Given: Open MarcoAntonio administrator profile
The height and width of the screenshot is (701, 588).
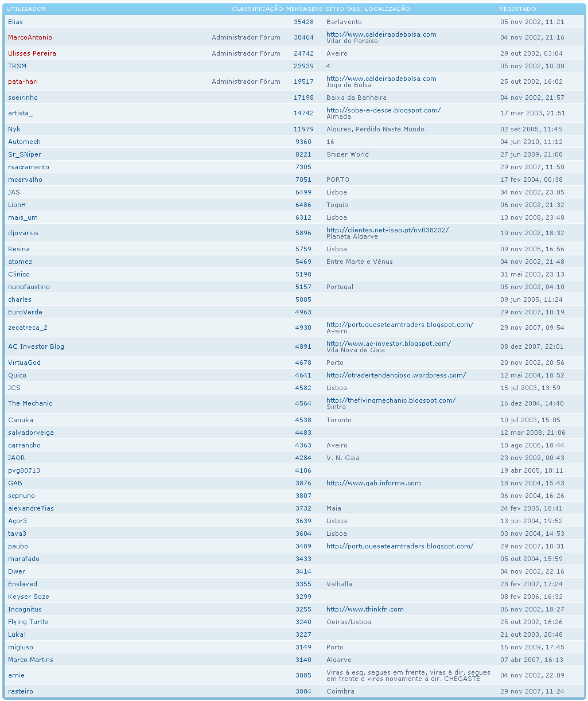Looking at the screenshot, I should coord(30,37).
